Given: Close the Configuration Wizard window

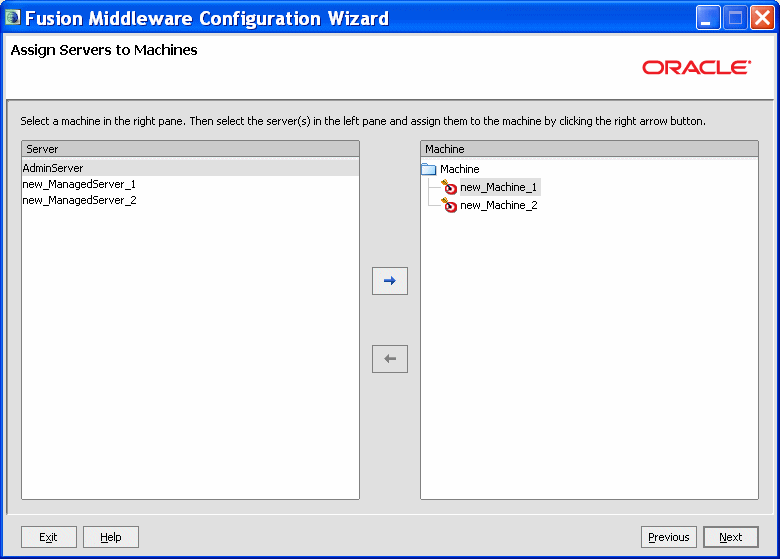Looking at the screenshot, I should 762,18.
